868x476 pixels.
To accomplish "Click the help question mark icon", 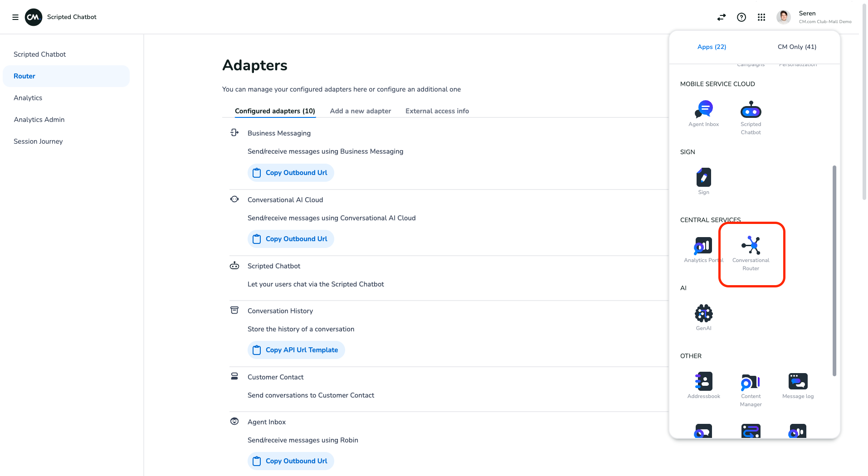I will (741, 17).
